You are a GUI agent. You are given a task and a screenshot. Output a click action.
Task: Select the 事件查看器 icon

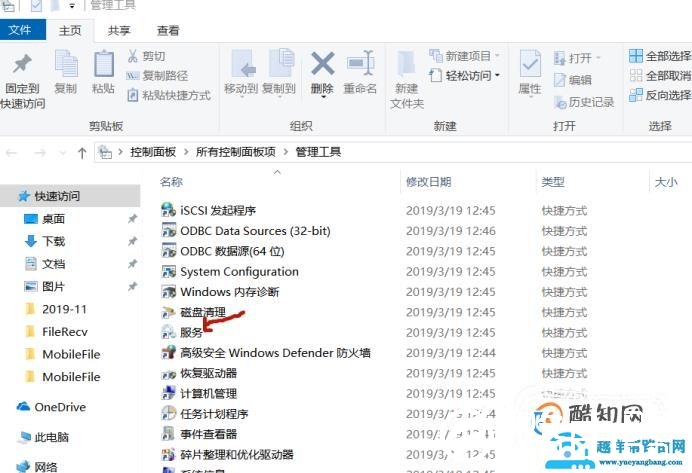pyautogui.click(x=169, y=434)
